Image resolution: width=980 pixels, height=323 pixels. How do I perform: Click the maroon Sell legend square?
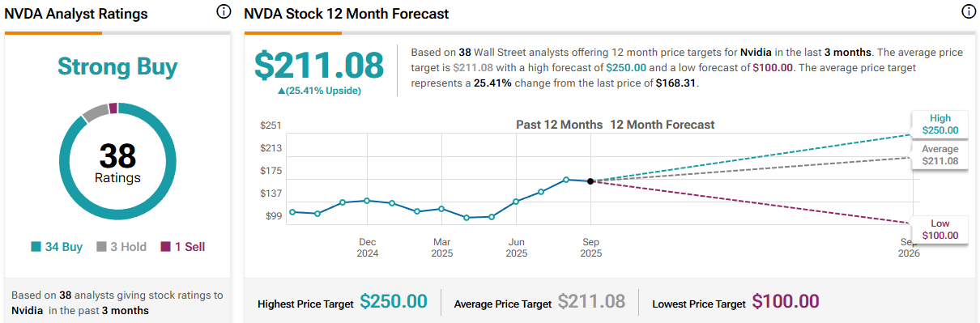click(x=165, y=247)
